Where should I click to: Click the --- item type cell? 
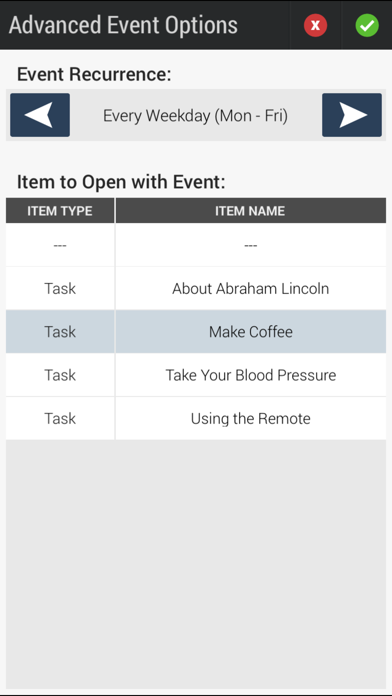[x=60, y=245]
